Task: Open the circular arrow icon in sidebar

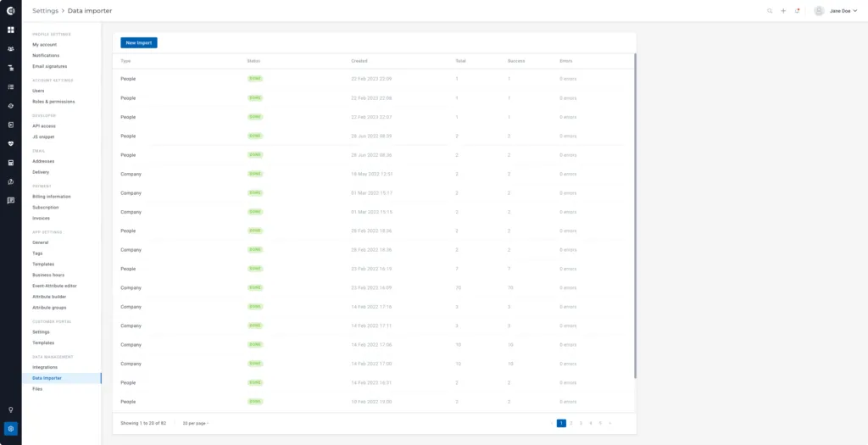Action: [10, 181]
